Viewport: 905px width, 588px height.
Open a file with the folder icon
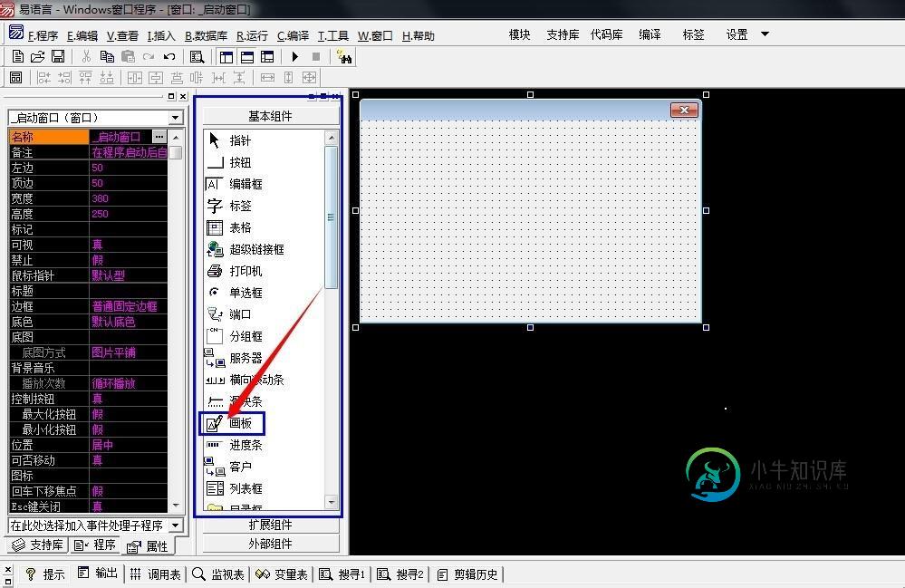click(37, 56)
